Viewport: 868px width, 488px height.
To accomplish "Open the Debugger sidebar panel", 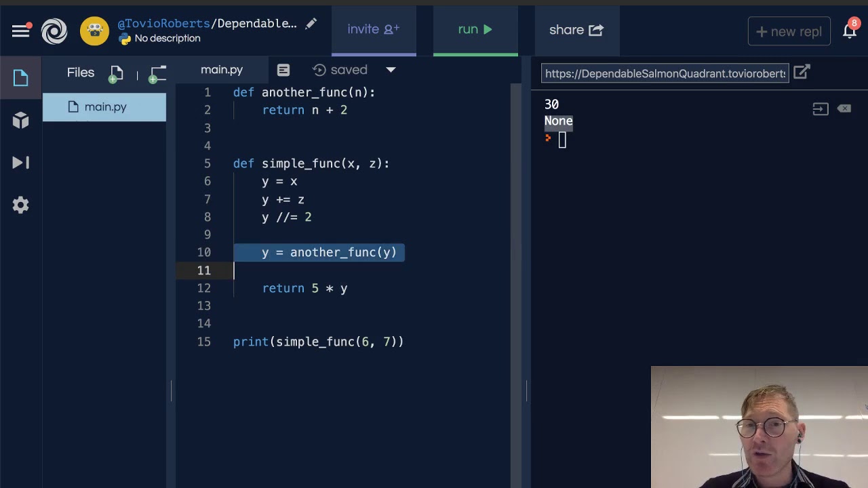I will pos(20,163).
